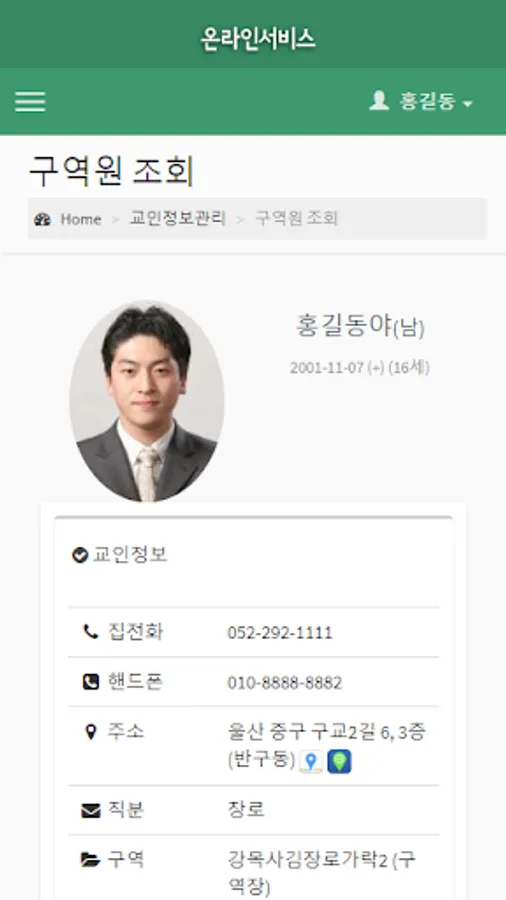Expand the 홍길동 account dropdown arrow
The height and width of the screenshot is (900, 506).
[468, 104]
